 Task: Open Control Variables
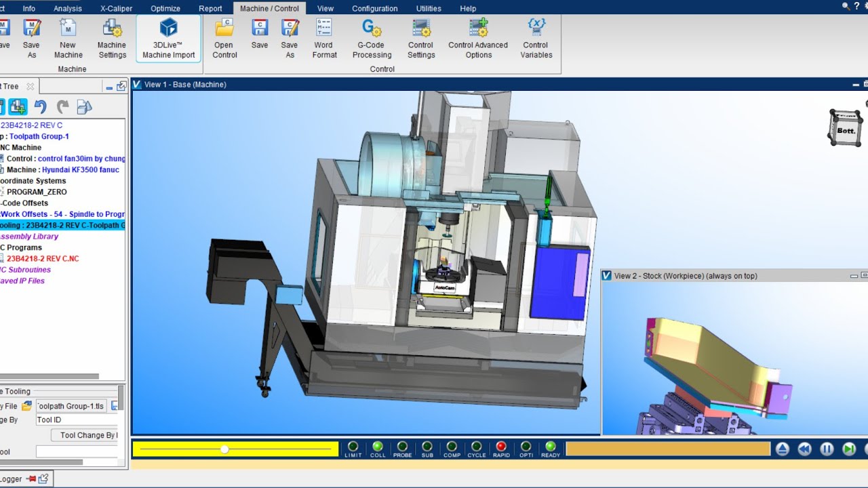[x=536, y=39]
